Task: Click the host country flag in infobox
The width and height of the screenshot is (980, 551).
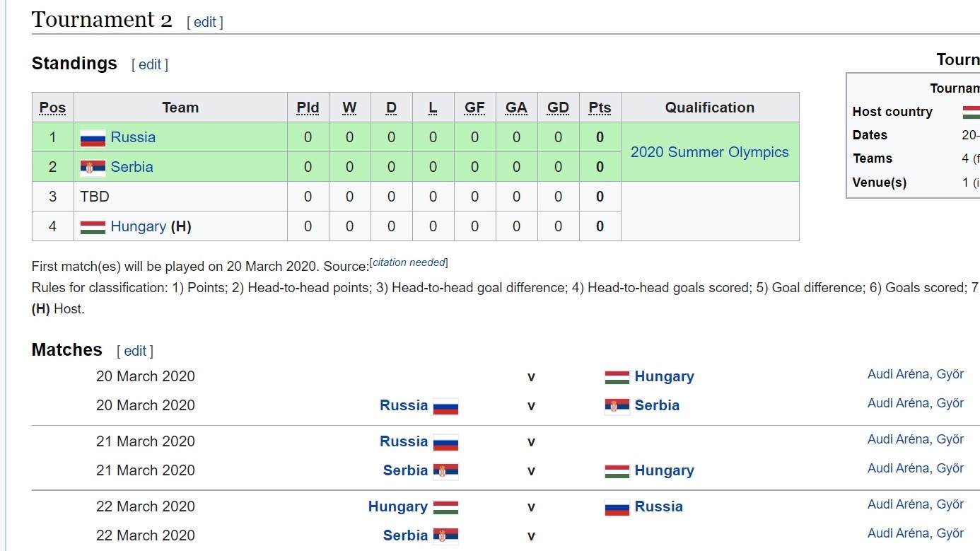Action: click(x=972, y=112)
